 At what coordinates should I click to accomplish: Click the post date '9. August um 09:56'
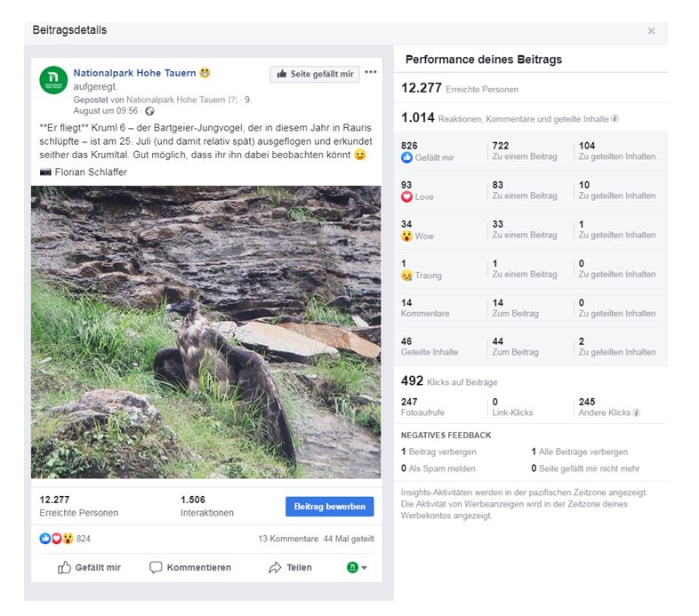106,111
